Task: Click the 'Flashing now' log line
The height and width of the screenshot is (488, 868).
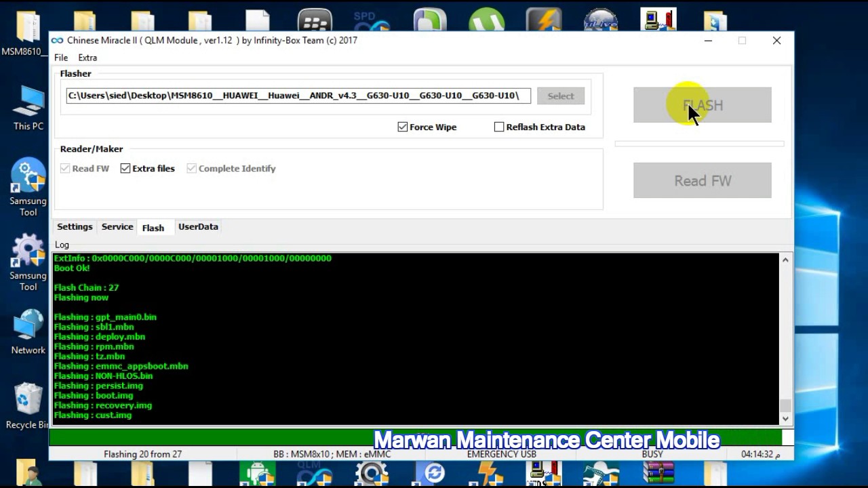Action: [x=81, y=298]
